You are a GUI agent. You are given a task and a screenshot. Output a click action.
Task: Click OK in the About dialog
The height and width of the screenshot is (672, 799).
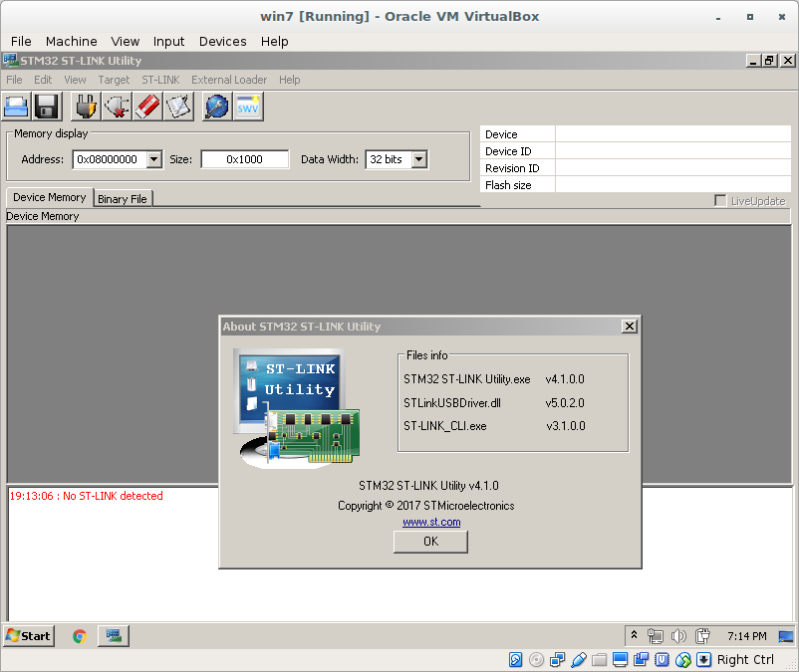click(x=430, y=542)
